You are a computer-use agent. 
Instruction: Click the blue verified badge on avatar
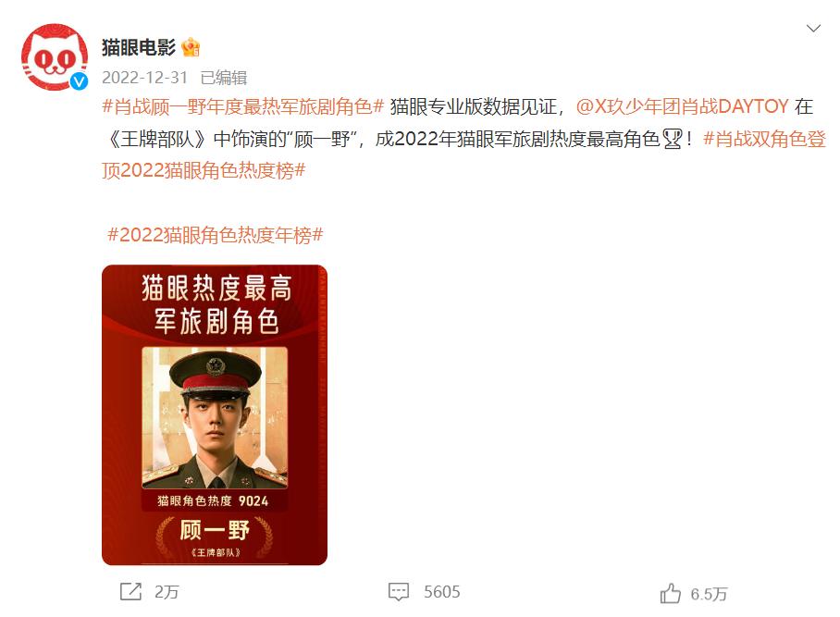80,80
